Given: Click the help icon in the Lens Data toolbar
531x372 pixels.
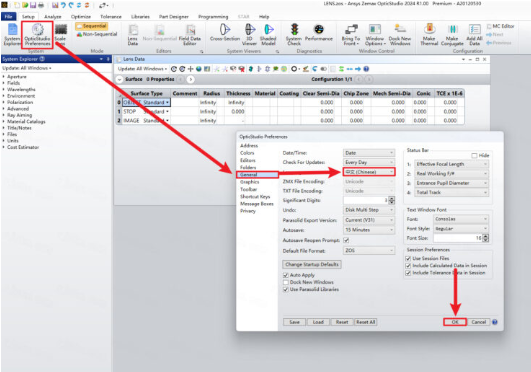Looking at the screenshot, I should pyautogui.click(x=366, y=69).
